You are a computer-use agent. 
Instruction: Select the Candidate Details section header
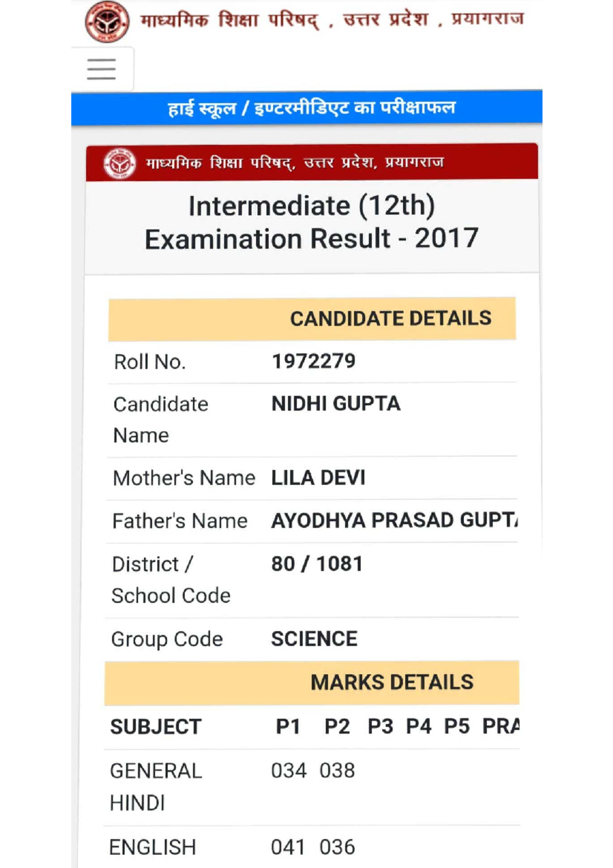click(x=390, y=318)
